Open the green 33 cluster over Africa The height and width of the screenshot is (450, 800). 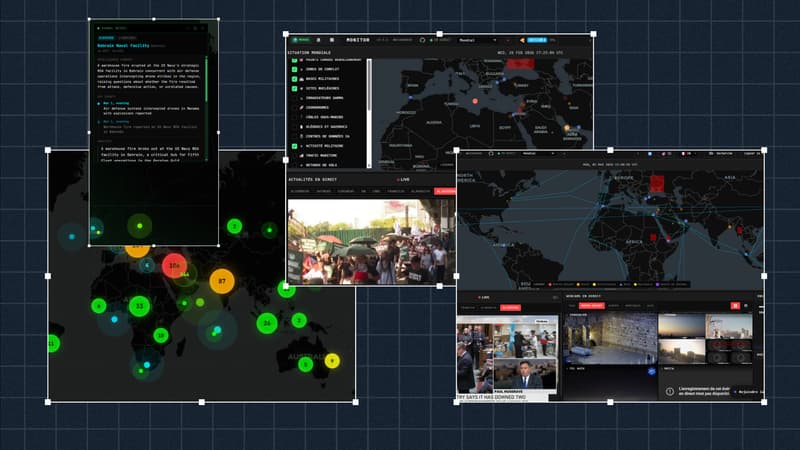click(139, 306)
